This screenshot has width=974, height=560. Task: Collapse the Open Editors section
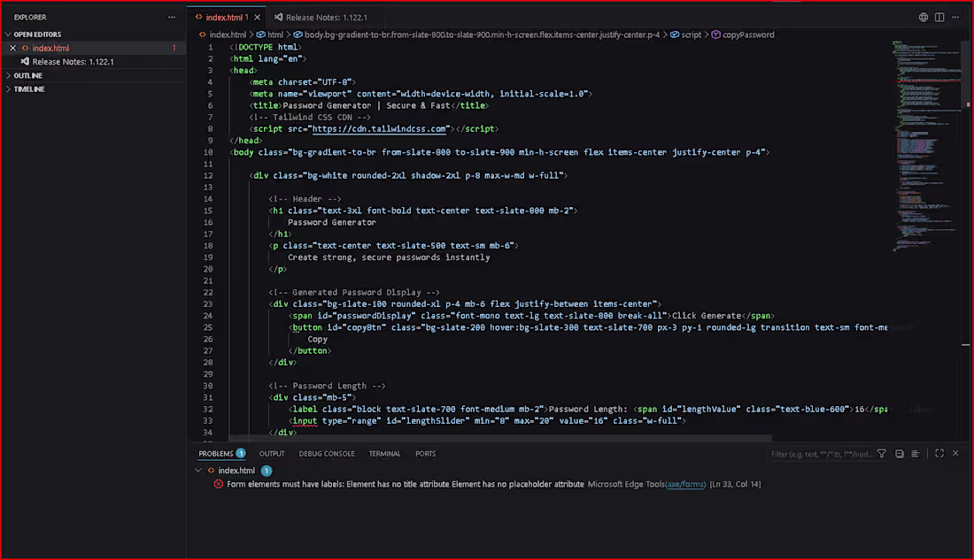[x=8, y=35]
